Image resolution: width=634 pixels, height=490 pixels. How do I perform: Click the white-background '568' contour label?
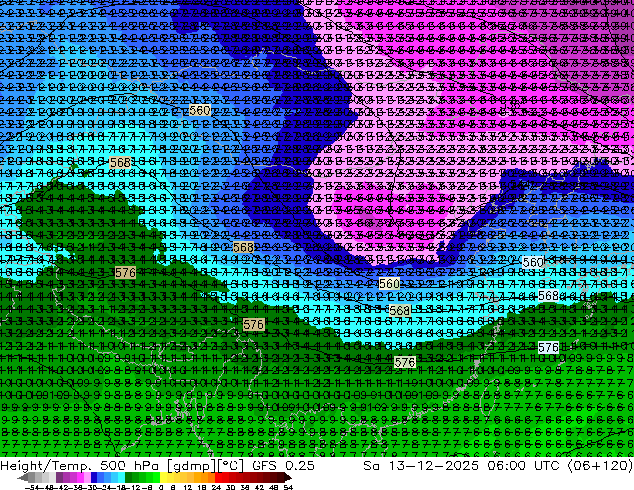(x=548, y=296)
